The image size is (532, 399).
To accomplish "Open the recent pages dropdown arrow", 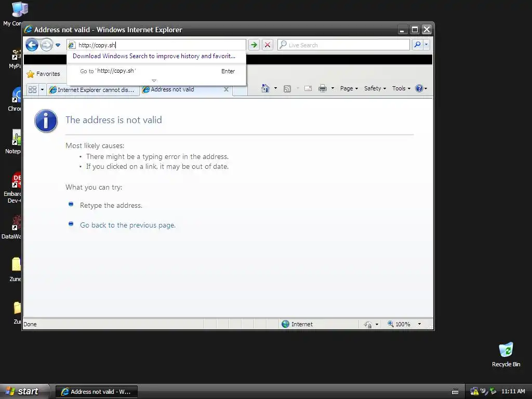I will pyautogui.click(x=58, y=45).
